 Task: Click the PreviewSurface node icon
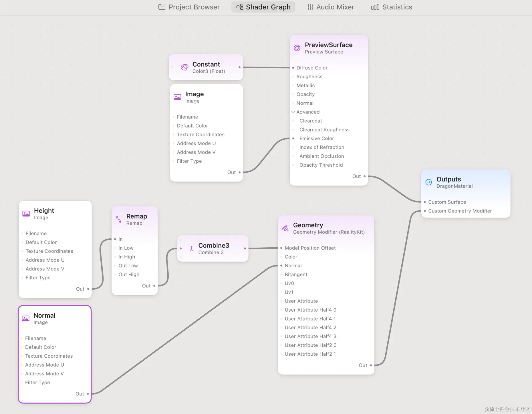coord(297,48)
